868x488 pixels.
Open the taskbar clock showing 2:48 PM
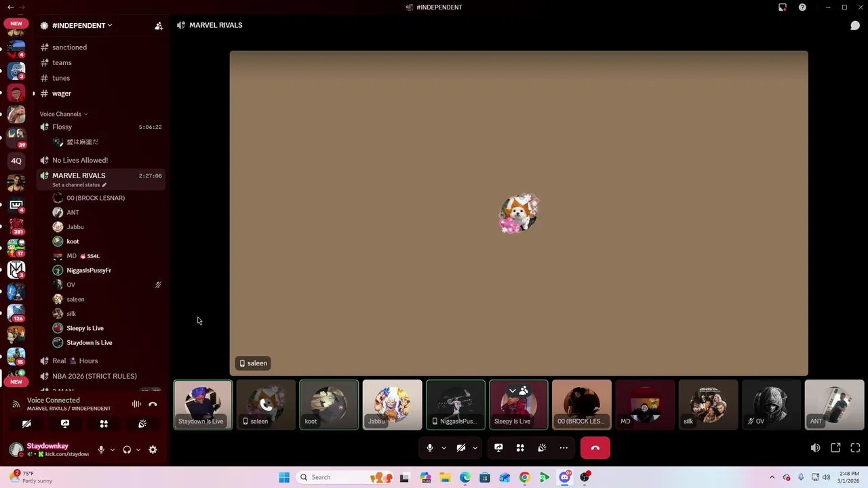point(848,477)
